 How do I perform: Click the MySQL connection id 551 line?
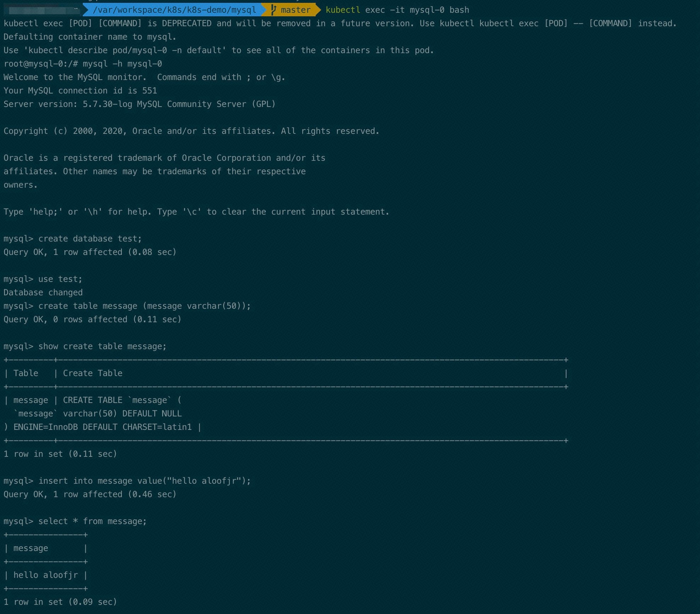(x=80, y=91)
